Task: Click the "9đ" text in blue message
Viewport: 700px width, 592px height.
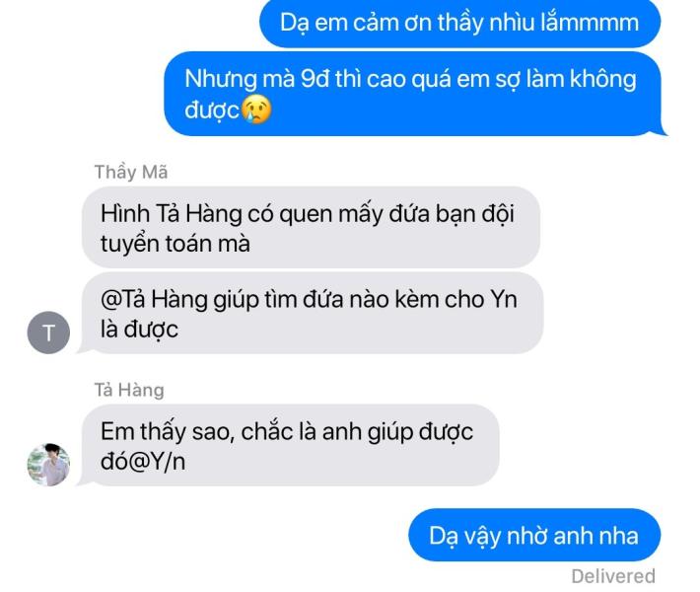Action: (315, 79)
